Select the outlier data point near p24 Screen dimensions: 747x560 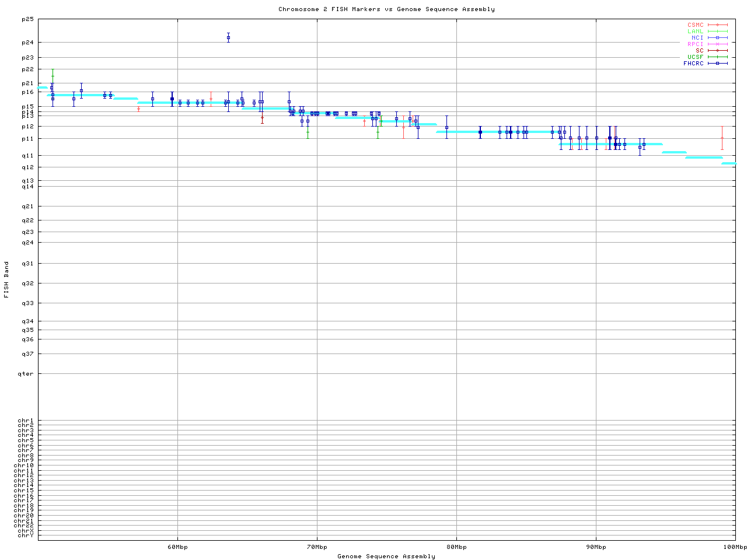[x=228, y=38]
